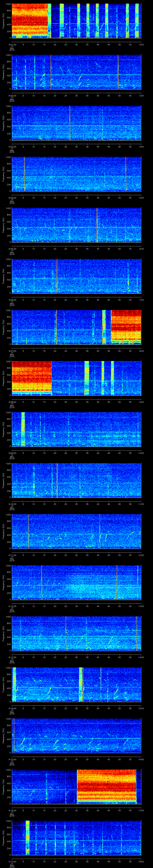Click the spectrogram panel starting at 6:01:00
This screenshot has width=153, height=868.
tap(77, 21)
